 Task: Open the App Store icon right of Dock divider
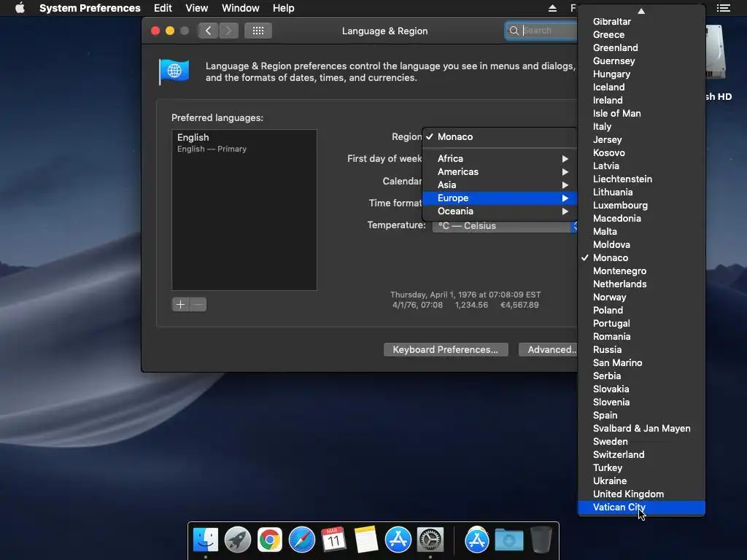tap(477, 540)
